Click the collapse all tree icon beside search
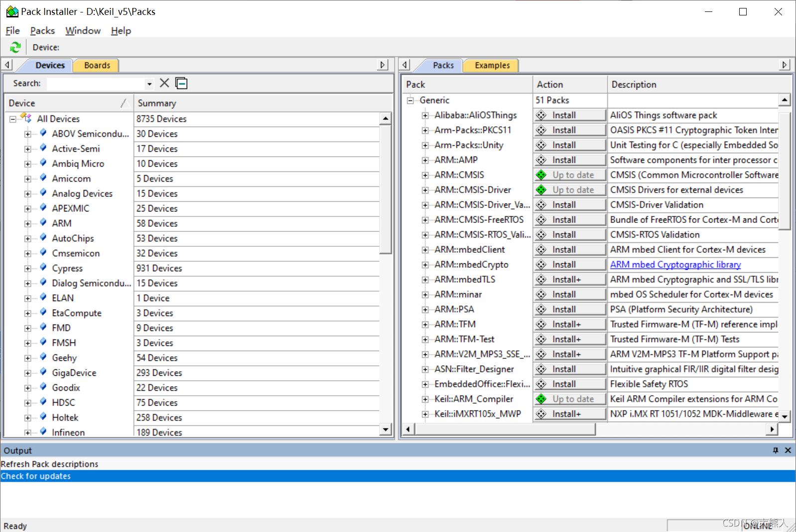Screen dimensions: 796x532 [182, 83]
